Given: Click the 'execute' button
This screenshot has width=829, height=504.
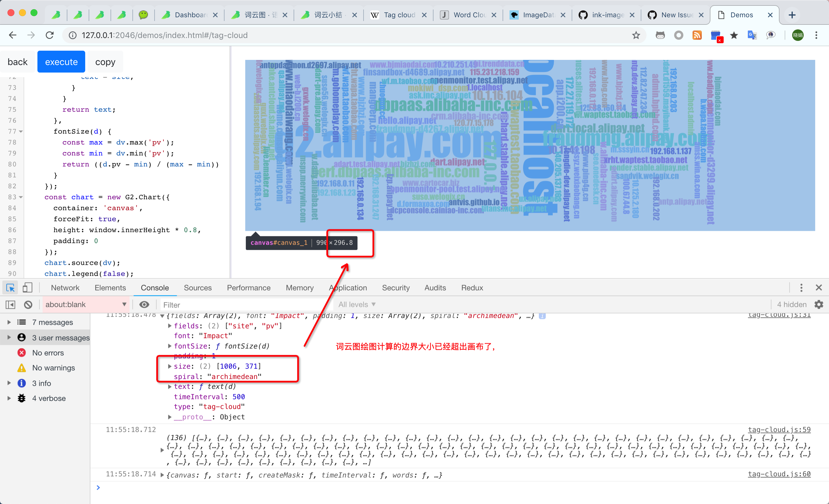Looking at the screenshot, I should click(61, 62).
